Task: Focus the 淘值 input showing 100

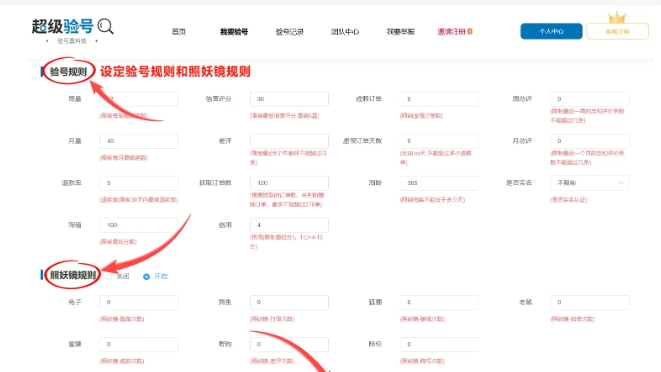Action: pos(139,225)
